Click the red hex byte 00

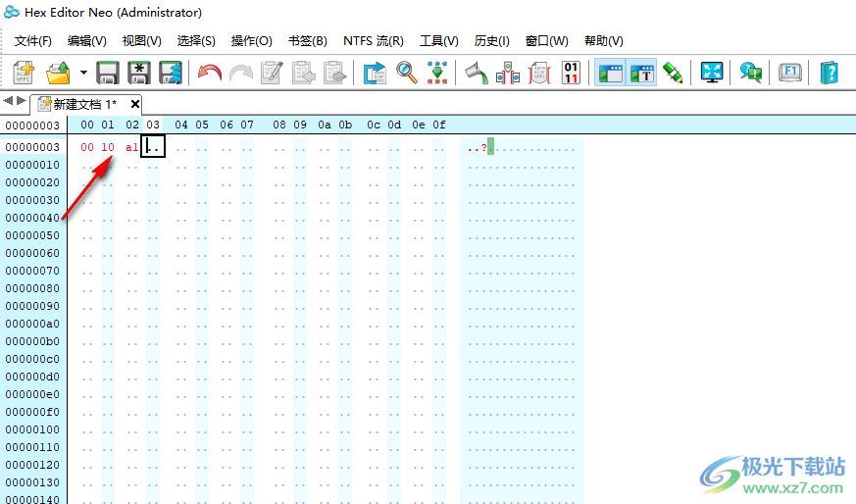[x=87, y=147]
